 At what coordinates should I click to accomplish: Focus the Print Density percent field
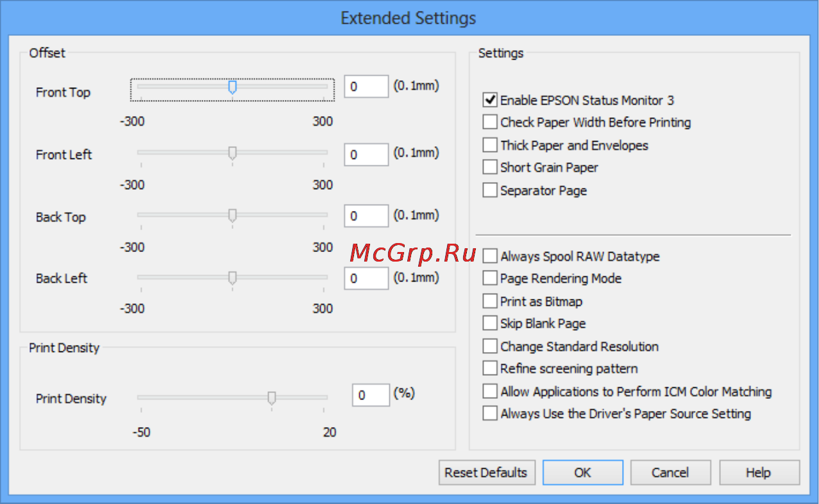[x=371, y=395]
